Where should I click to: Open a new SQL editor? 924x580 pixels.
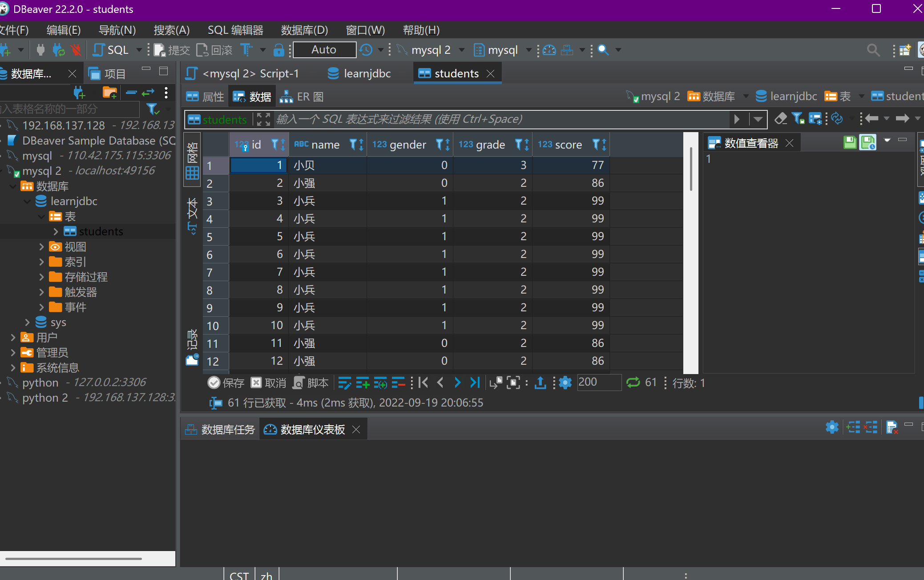click(x=111, y=50)
